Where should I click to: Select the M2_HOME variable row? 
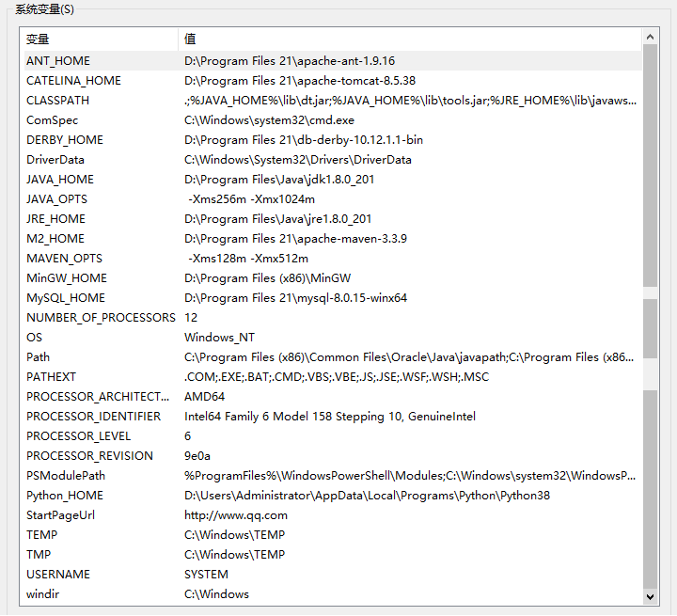(x=333, y=239)
